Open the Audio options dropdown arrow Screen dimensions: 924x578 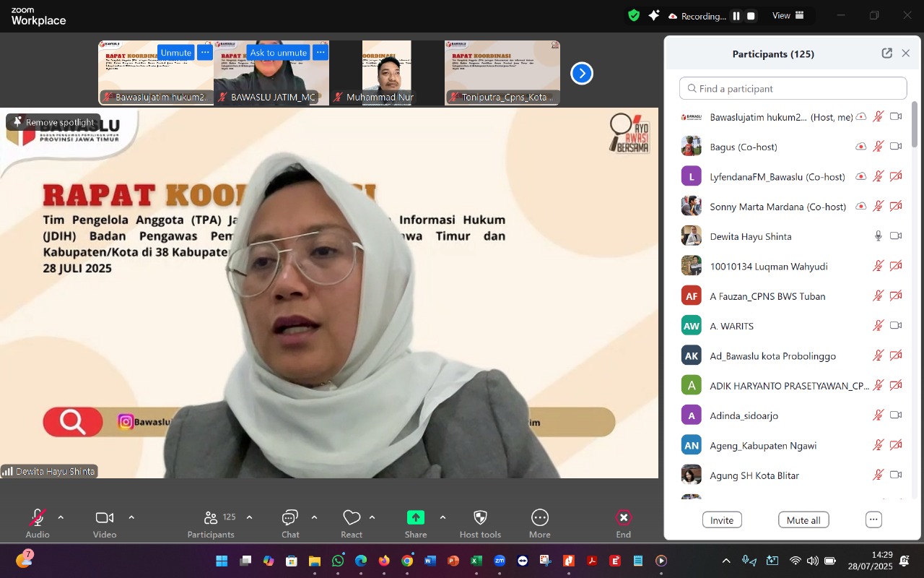61,517
